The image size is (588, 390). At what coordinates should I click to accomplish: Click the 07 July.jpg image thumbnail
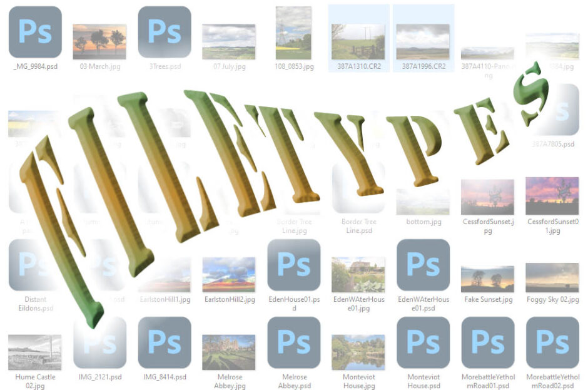tap(229, 41)
